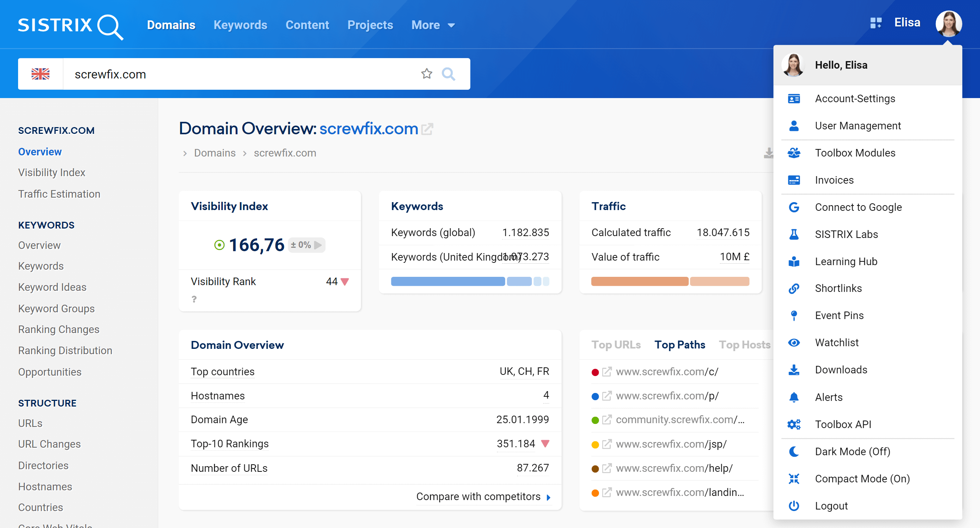Open the UK country flag selector

(40, 74)
